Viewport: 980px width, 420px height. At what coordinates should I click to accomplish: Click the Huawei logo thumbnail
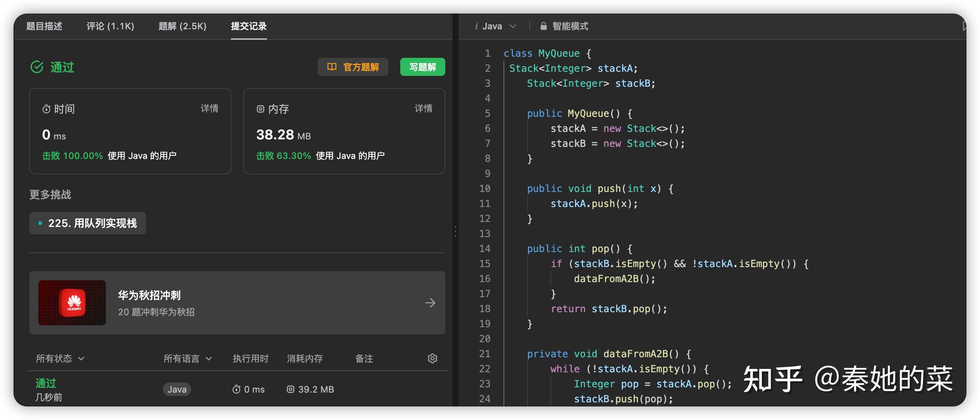click(x=72, y=303)
